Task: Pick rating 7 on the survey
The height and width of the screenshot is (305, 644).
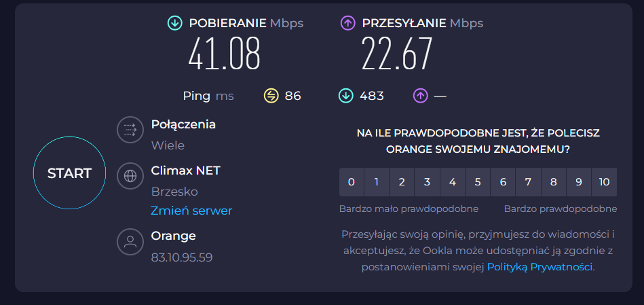Action: pyautogui.click(x=528, y=182)
